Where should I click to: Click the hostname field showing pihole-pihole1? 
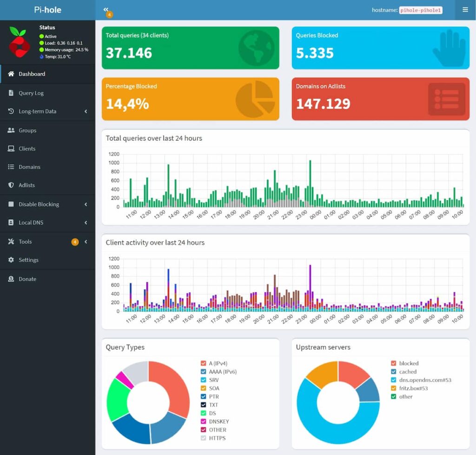[420, 10]
